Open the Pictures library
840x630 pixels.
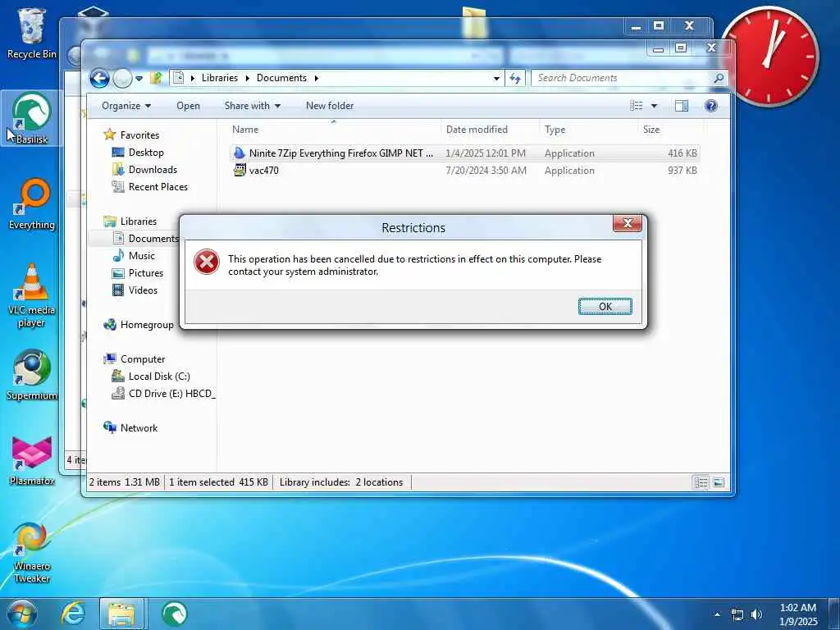click(145, 272)
